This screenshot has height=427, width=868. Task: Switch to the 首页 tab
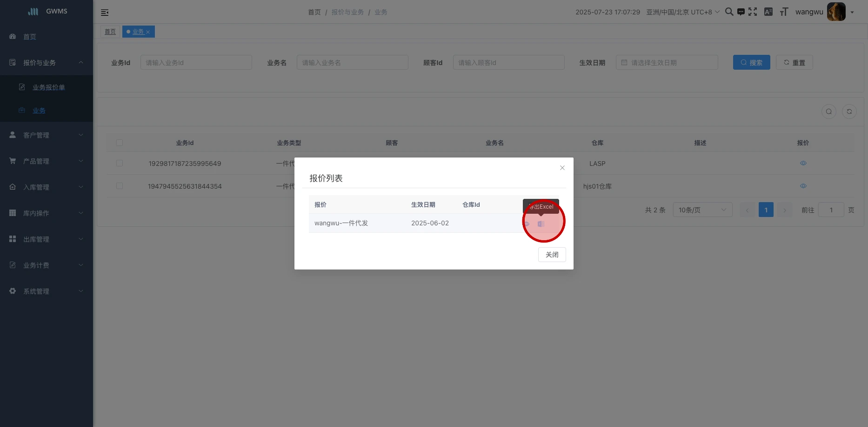click(110, 32)
